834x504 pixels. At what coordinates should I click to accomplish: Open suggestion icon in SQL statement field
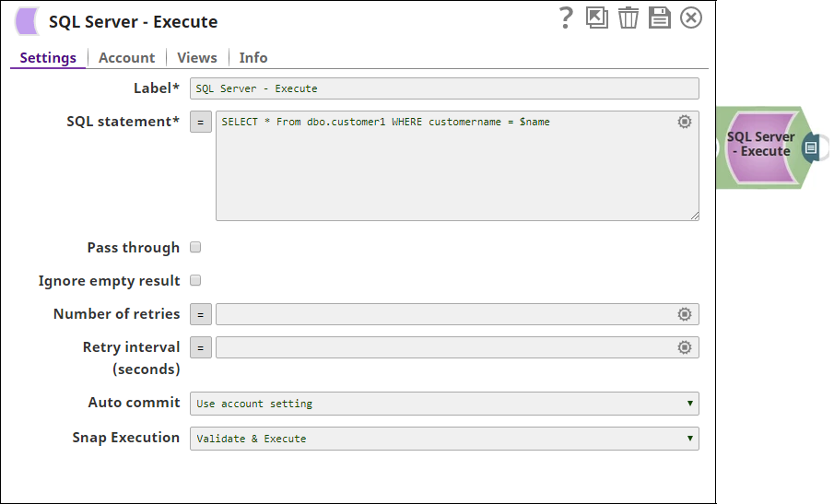pyautogui.click(x=685, y=122)
